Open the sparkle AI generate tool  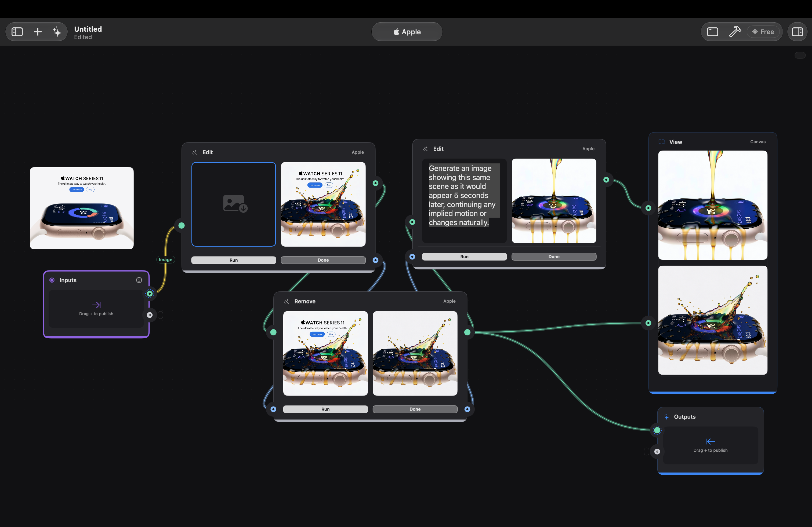pyautogui.click(x=57, y=32)
